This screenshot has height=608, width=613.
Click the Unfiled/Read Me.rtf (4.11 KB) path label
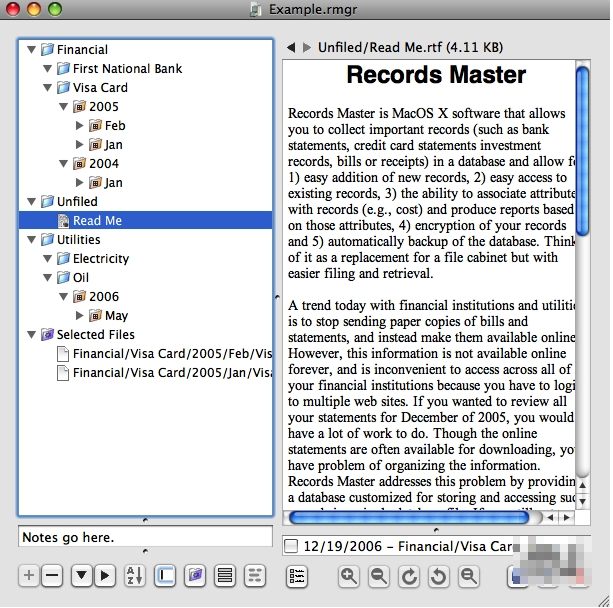point(410,48)
